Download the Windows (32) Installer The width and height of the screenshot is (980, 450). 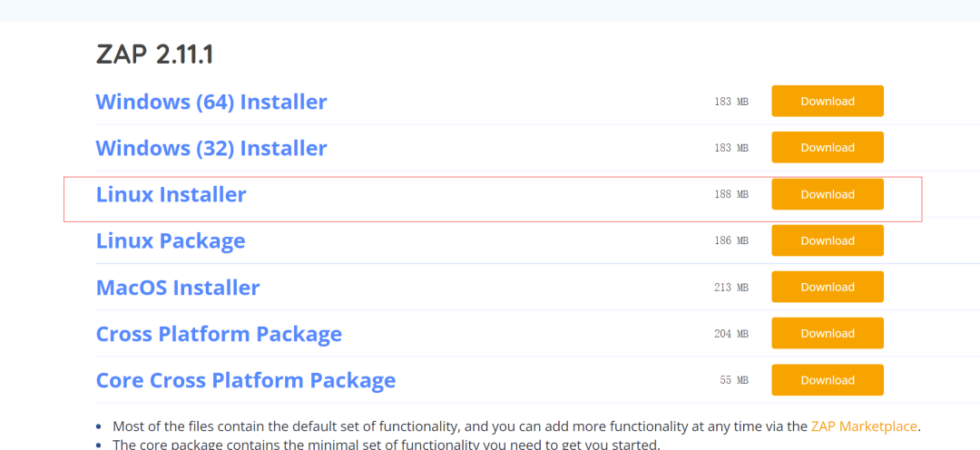pyautogui.click(x=828, y=148)
